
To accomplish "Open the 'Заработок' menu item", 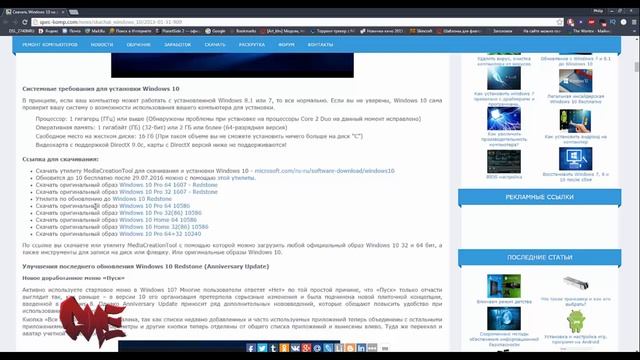I will [178, 44].
